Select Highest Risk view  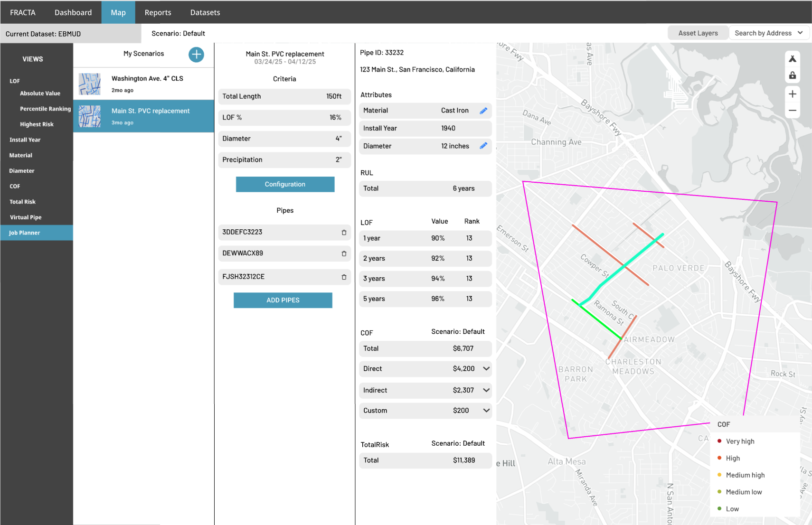(x=37, y=124)
